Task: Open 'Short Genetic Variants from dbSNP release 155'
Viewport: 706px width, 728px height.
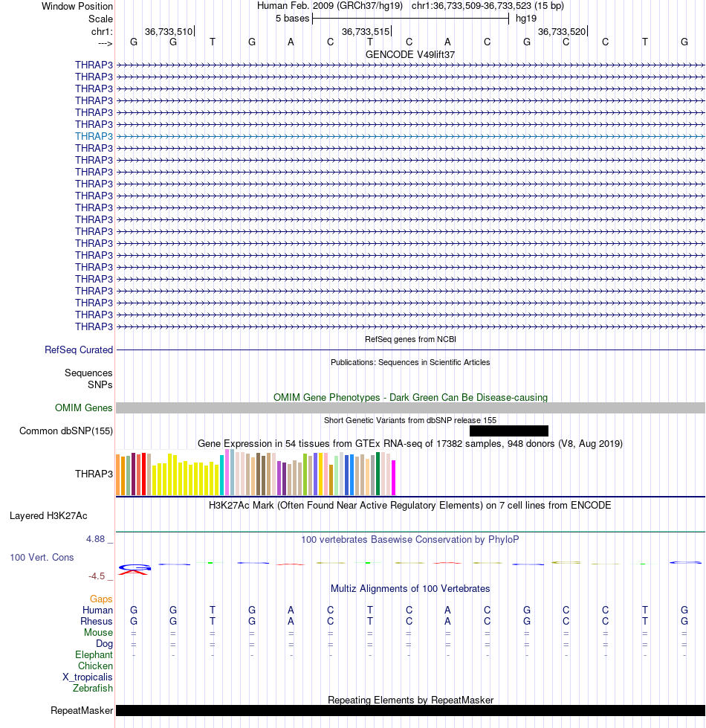Action: tap(410, 420)
